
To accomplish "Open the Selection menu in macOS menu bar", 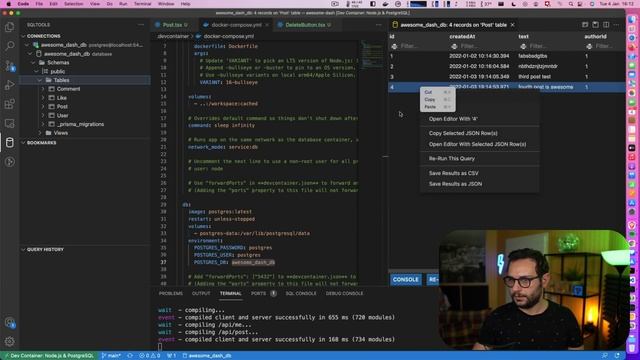I will 74,4.
